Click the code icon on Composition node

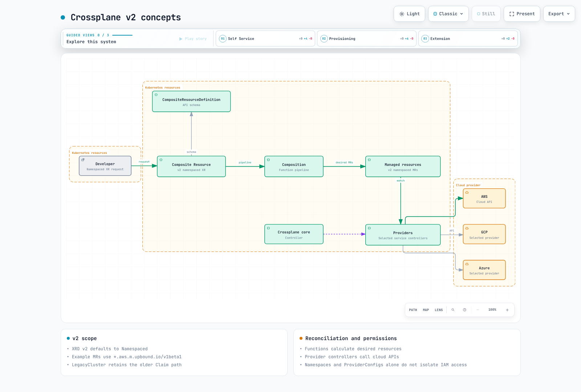[268, 160]
